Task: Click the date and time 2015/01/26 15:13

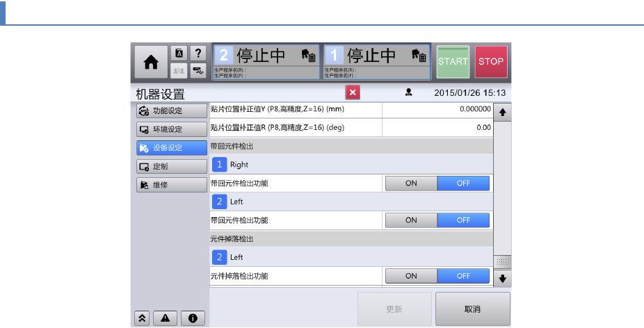Action: 470,93
